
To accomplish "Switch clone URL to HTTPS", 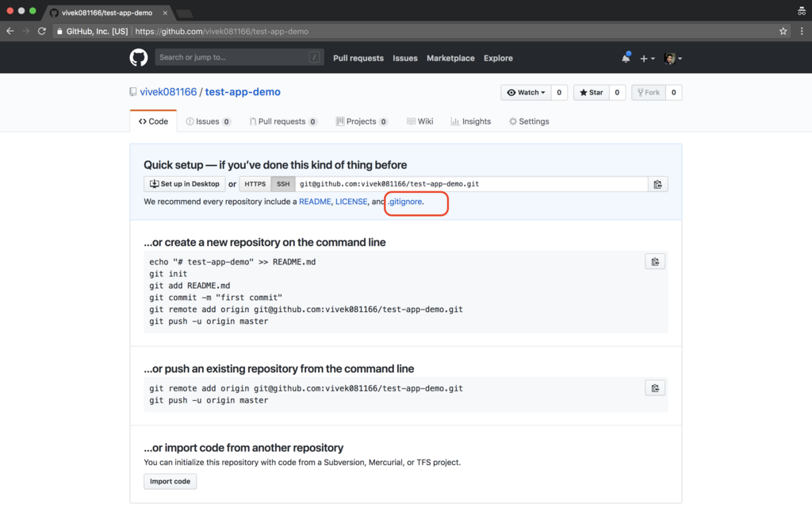I will [255, 184].
